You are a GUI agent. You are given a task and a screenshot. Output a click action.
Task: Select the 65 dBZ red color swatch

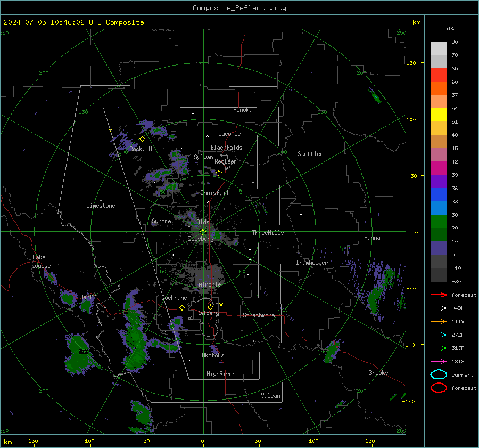[439, 75]
